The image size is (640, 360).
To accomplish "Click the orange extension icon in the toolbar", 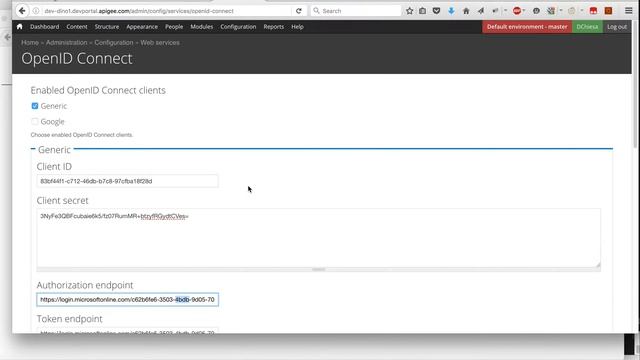I will (608, 11).
